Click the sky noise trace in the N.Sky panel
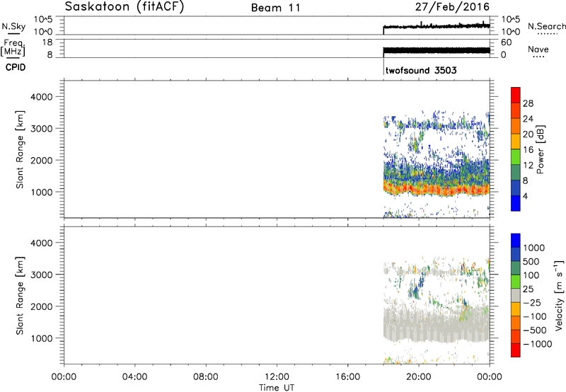The image size is (566, 392). click(436, 26)
